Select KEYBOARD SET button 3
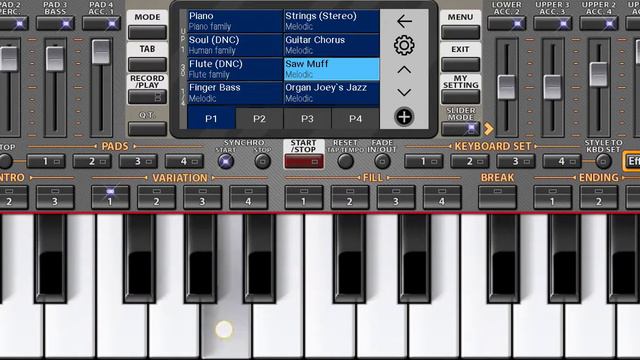The image size is (640, 360). (x=516, y=162)
